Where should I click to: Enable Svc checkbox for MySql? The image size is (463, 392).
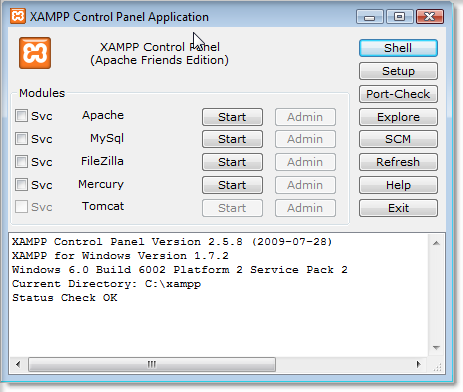[x=21, y=139]
